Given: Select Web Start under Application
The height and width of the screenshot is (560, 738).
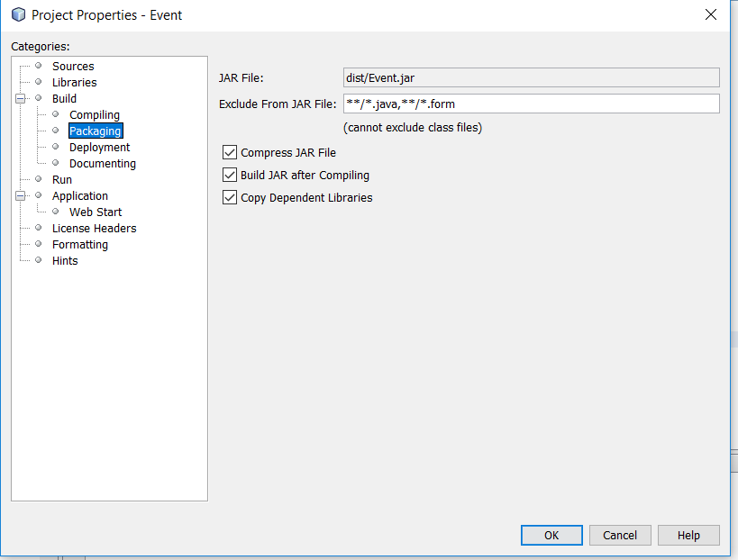Looking at the screenshot, I should [96, 212].
